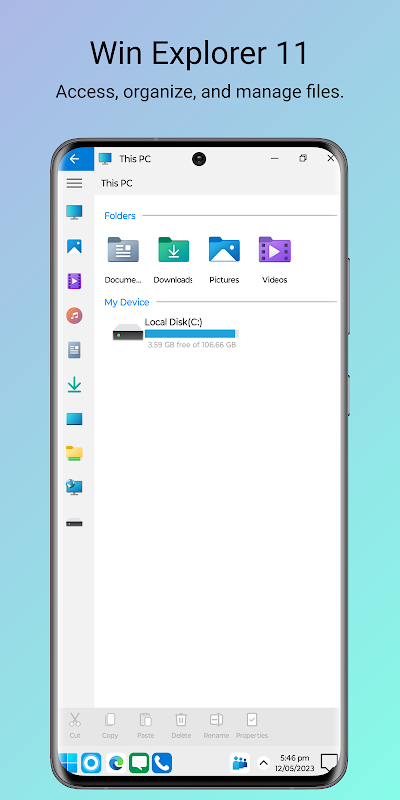Open Music from the sidebar
Image resolution: width=400 pixels, height=800 pixels.
tap(74, 316)
